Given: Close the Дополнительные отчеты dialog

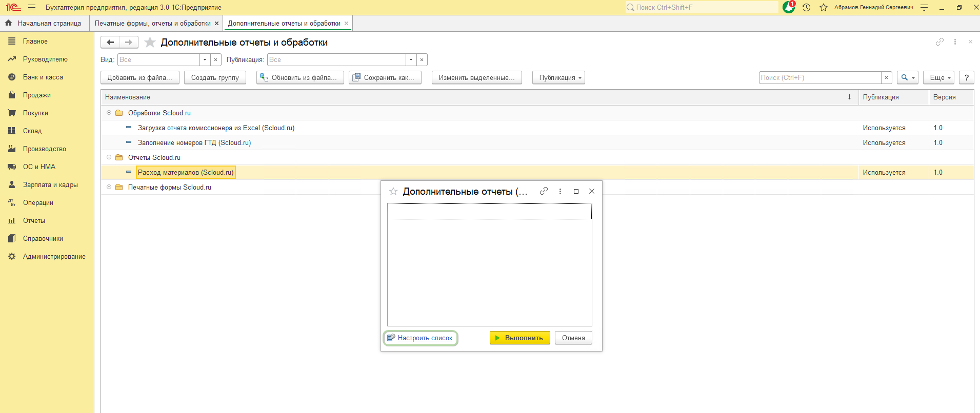Looking at the screenshot, I should pyautogui.click(x=592, y=191).
